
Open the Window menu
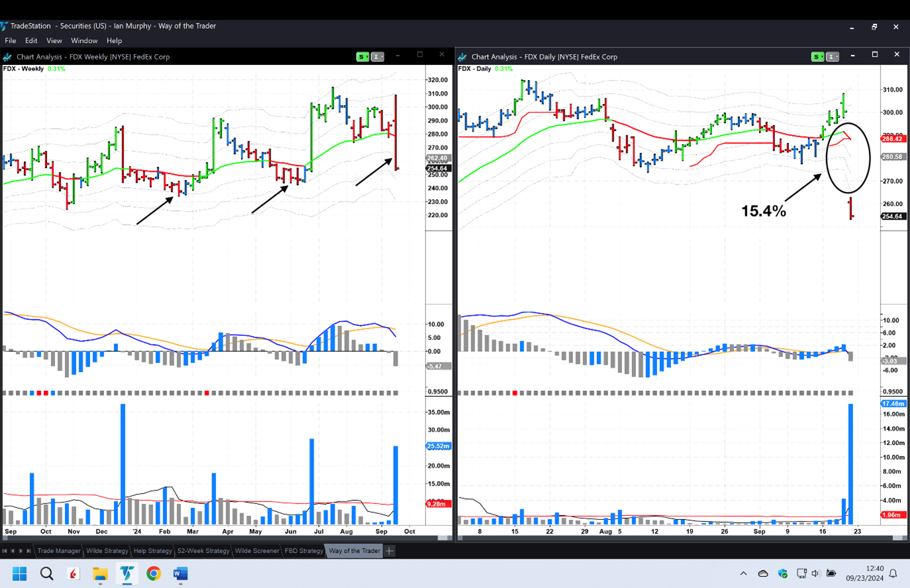tap(84, 41)
